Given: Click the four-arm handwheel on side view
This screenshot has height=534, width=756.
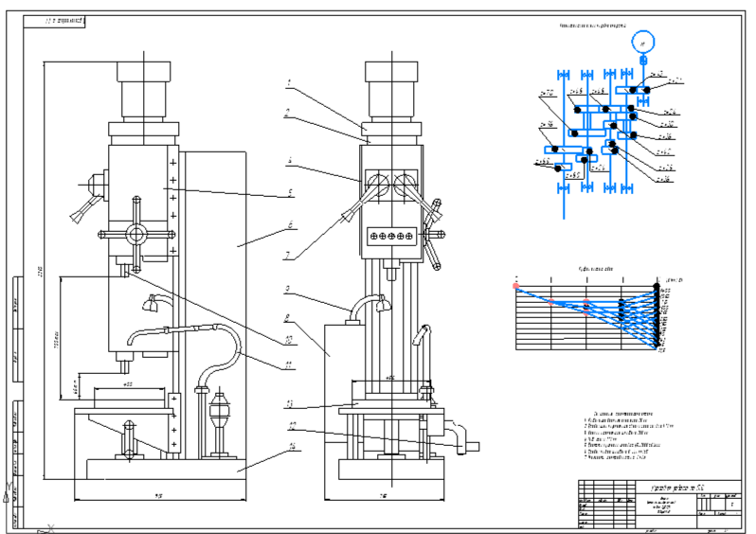Looking at the screenshot, I should [136, 235].
